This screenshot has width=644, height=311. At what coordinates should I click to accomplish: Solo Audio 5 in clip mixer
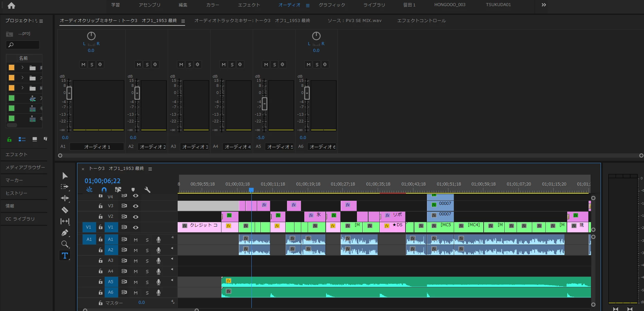(274, 64)
